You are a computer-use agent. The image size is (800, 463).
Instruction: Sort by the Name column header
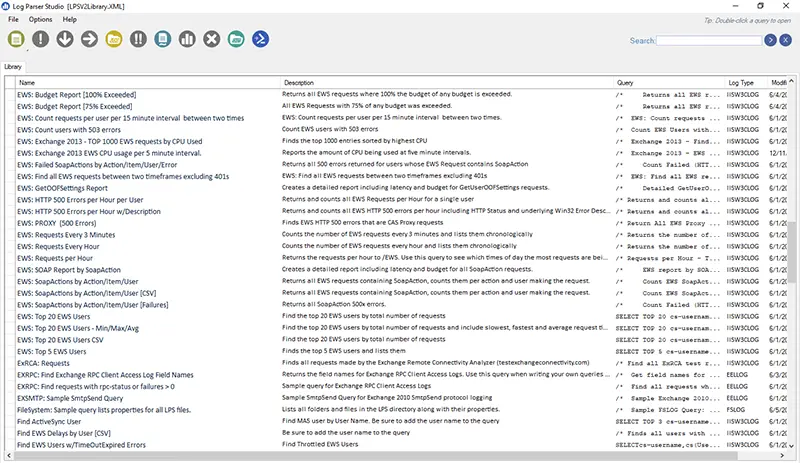point(148,82)
